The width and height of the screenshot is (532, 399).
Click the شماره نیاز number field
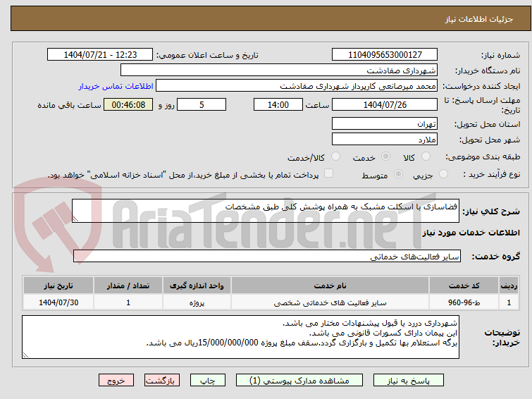click(385, 55)
